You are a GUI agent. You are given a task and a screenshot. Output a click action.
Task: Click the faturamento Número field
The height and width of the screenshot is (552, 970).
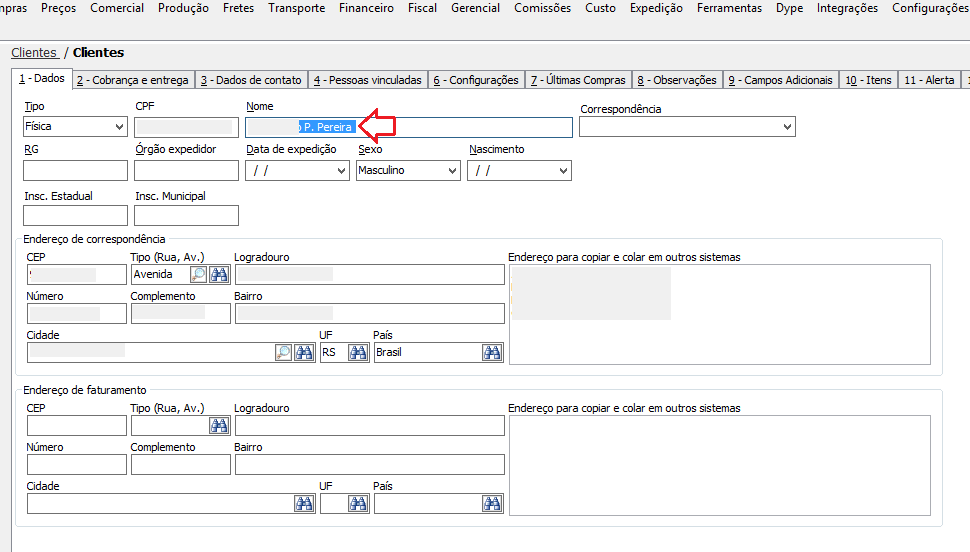(77, 465)
